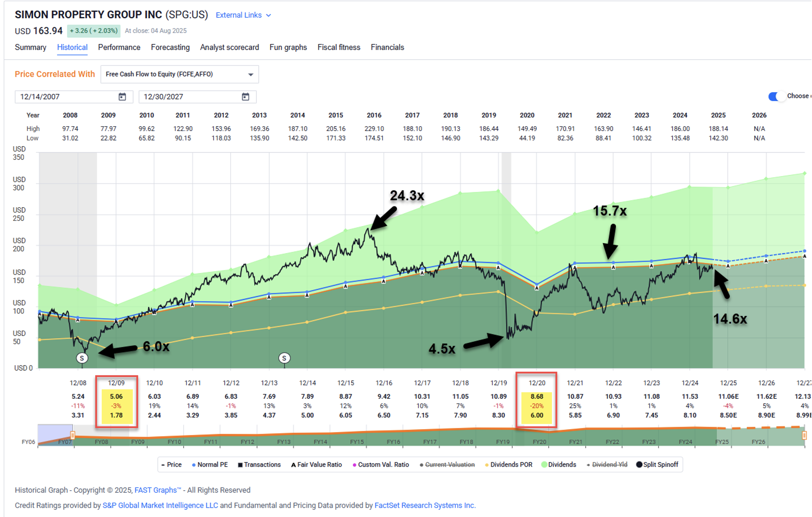Click the 2026 year column header
This screenshot has width=812, height=517.
point(759,115)
